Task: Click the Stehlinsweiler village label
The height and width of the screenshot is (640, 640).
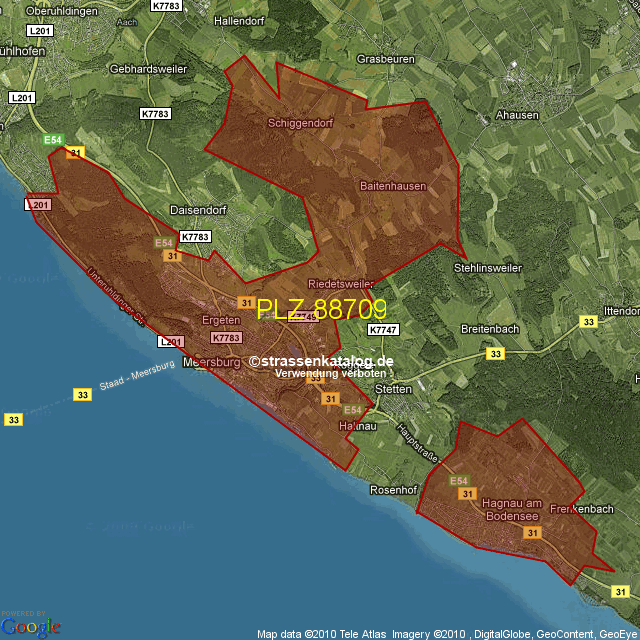Action: 488,268
